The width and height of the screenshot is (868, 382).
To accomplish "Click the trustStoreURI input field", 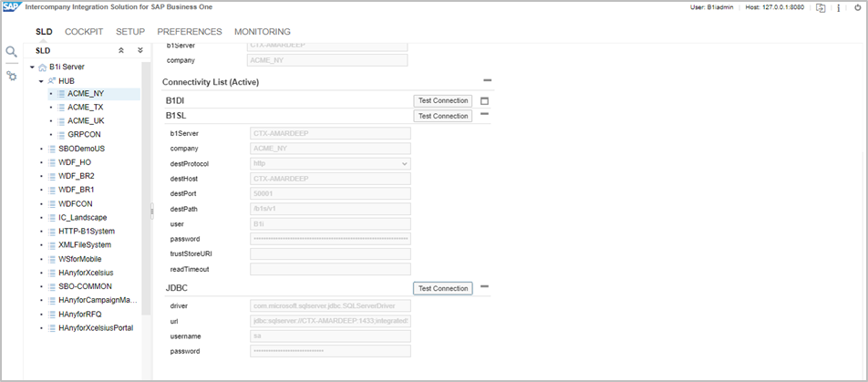I will click(x=330, y=253).
